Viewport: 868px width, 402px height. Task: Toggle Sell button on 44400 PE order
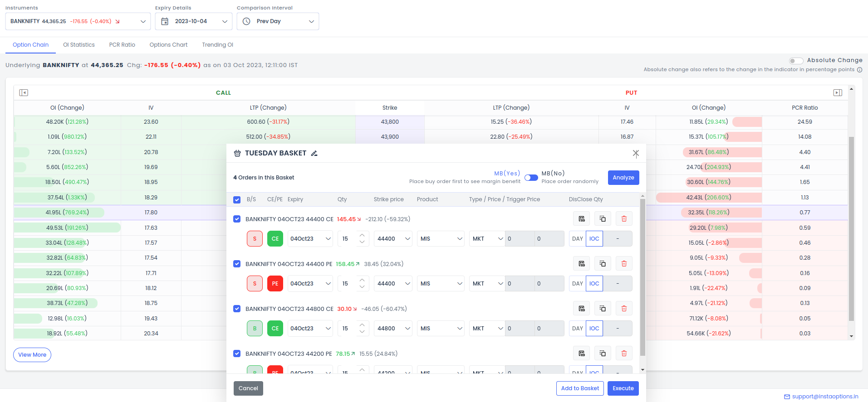pyautogui.click(x=255, y=284)
